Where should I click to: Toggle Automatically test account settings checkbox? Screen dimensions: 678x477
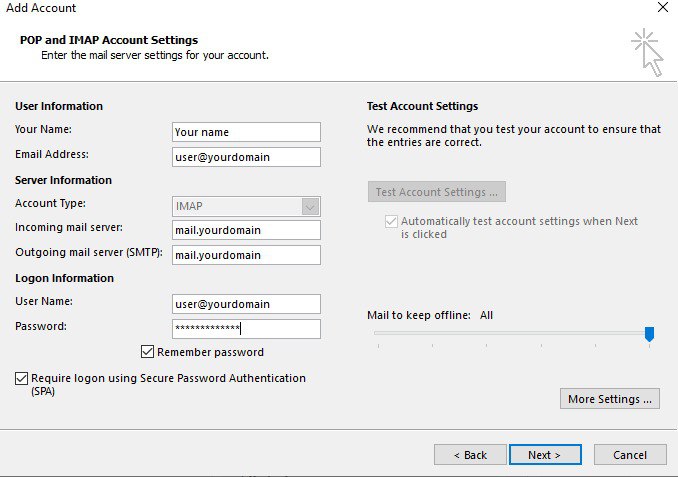click(x=391, y=221)
